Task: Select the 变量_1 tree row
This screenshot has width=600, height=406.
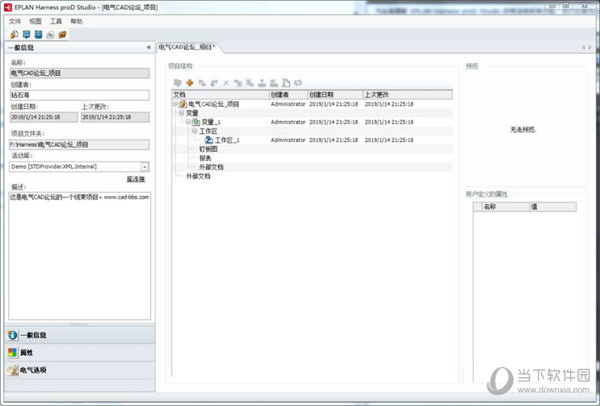Action: (312, 122)
